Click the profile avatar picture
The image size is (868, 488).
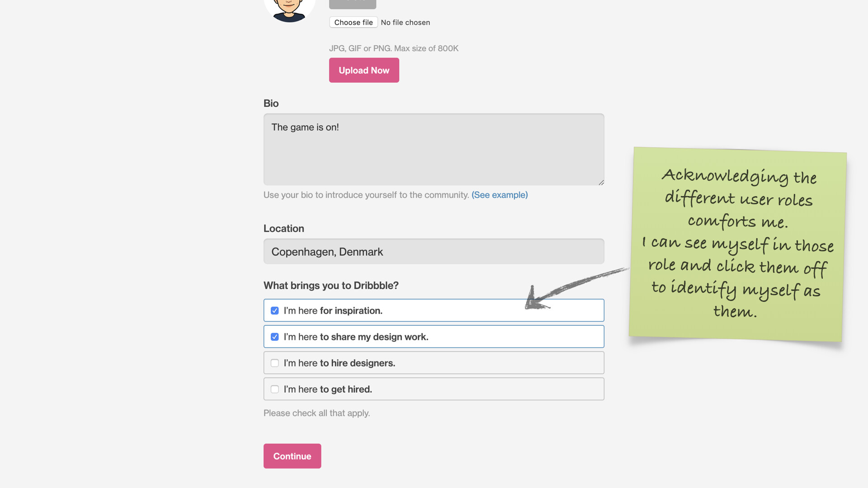pyautogui.click(x=289, y=9)
